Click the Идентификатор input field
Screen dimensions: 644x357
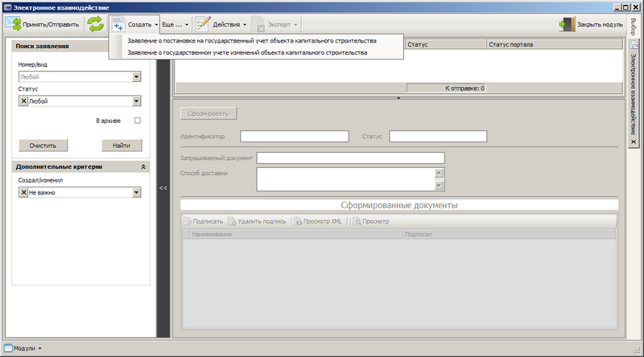coord(294,136)
